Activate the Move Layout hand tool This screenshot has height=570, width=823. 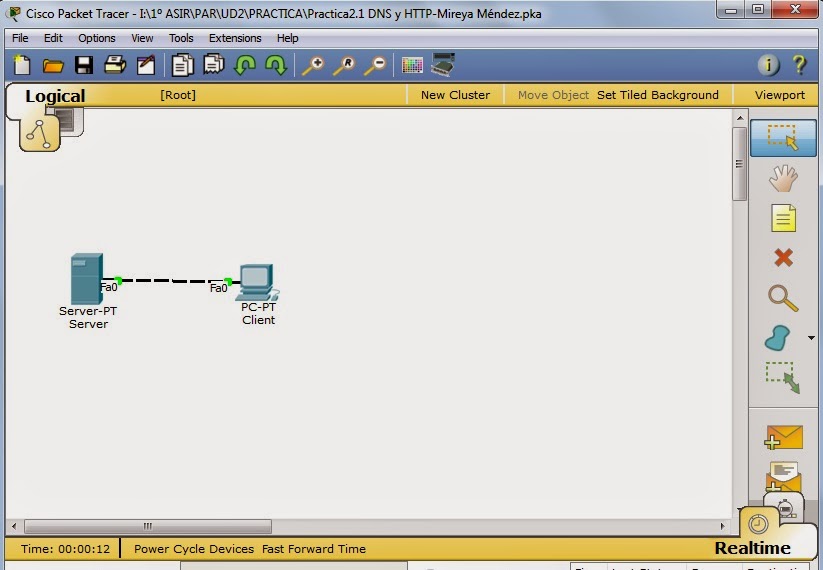(783, 178)
